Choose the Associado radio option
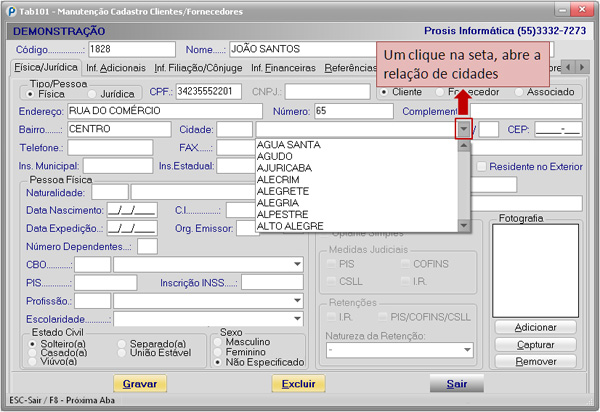 [519, 92]
